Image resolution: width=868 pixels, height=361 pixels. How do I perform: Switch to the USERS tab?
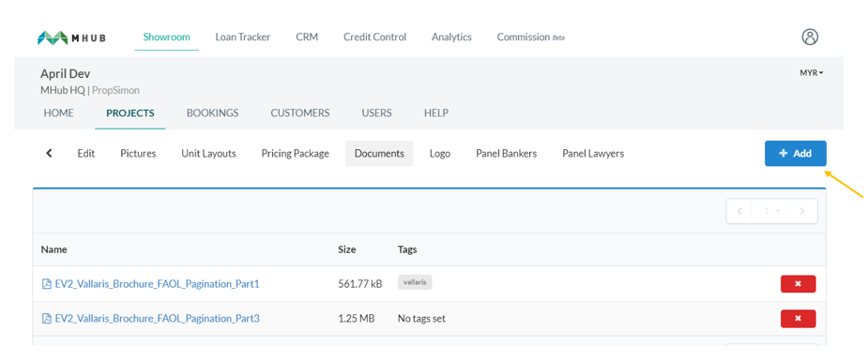coord(377,113)
